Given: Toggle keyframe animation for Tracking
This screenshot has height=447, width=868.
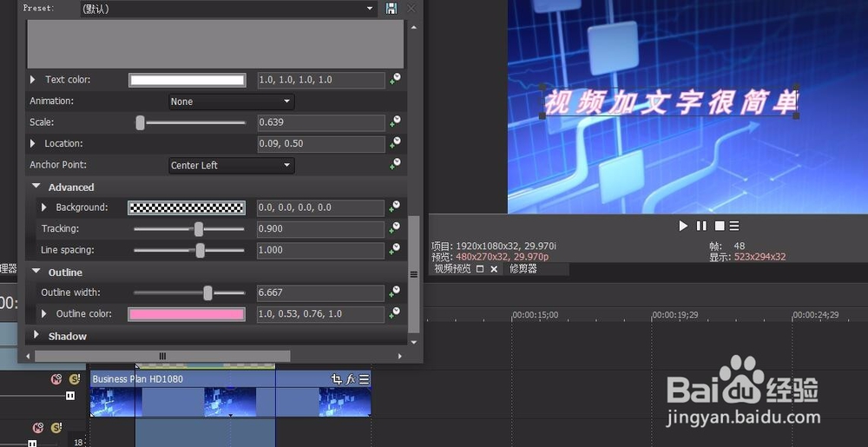Looking at the screenshot, I should click(395, 228).
